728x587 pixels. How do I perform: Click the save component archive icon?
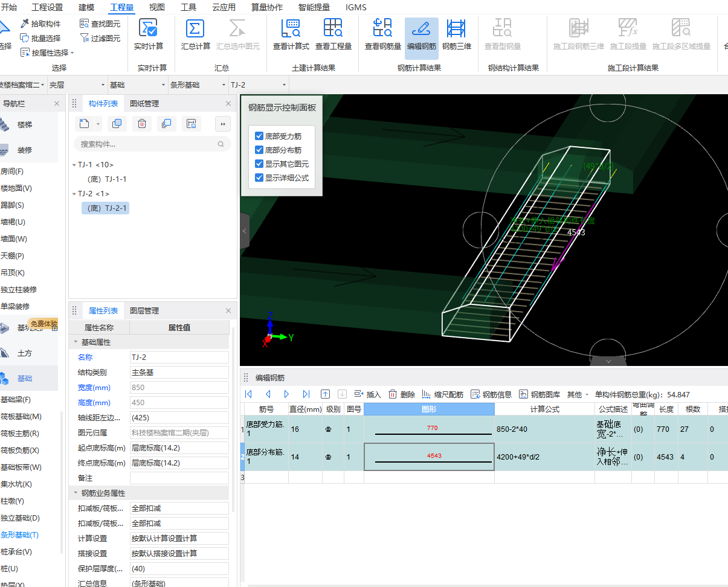[191, 124]
